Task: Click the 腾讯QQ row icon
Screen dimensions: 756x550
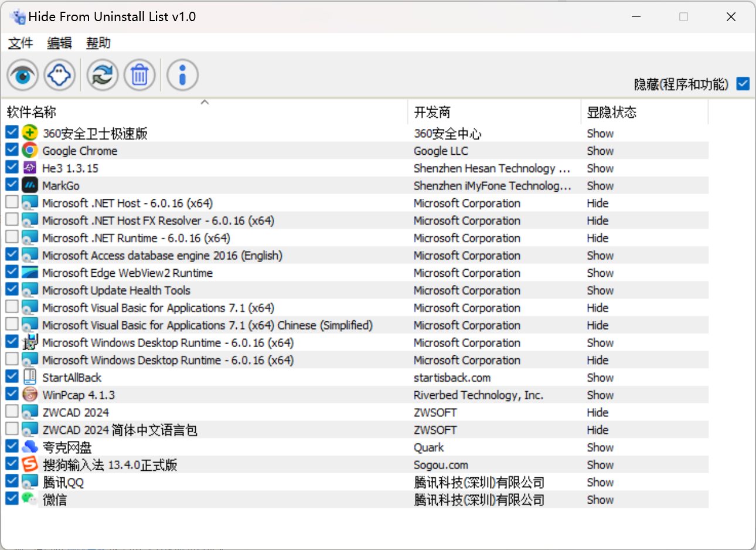Action: (30, 482)
